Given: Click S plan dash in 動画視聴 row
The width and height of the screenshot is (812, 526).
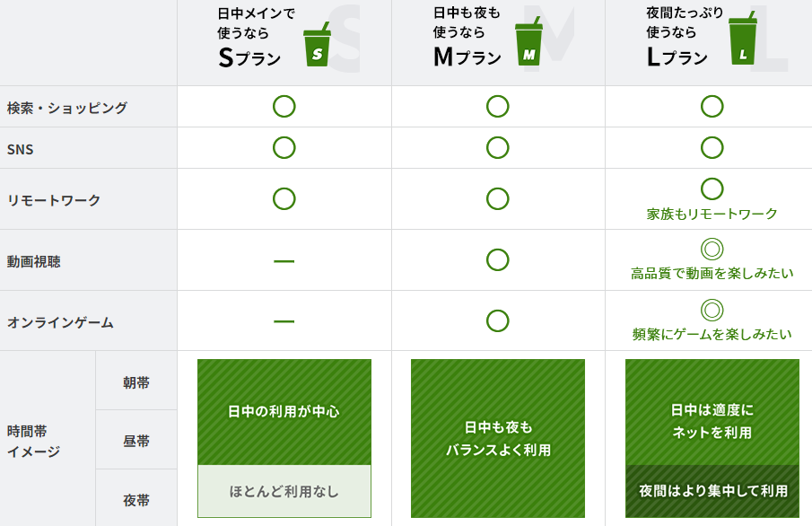Looking at the screenshot, I should click(x=284, y=261).
